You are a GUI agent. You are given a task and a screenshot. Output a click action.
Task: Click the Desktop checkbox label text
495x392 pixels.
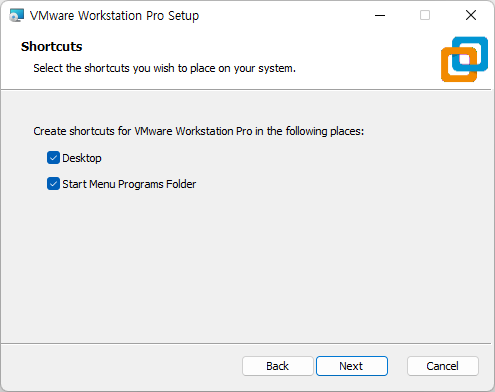(x=82, y=158)
